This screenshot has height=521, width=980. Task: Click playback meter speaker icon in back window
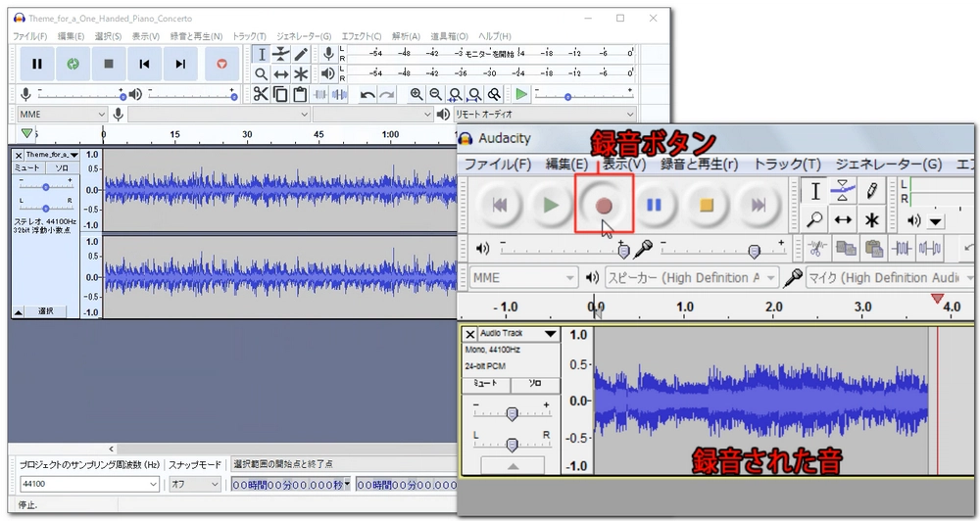(328, 73)
